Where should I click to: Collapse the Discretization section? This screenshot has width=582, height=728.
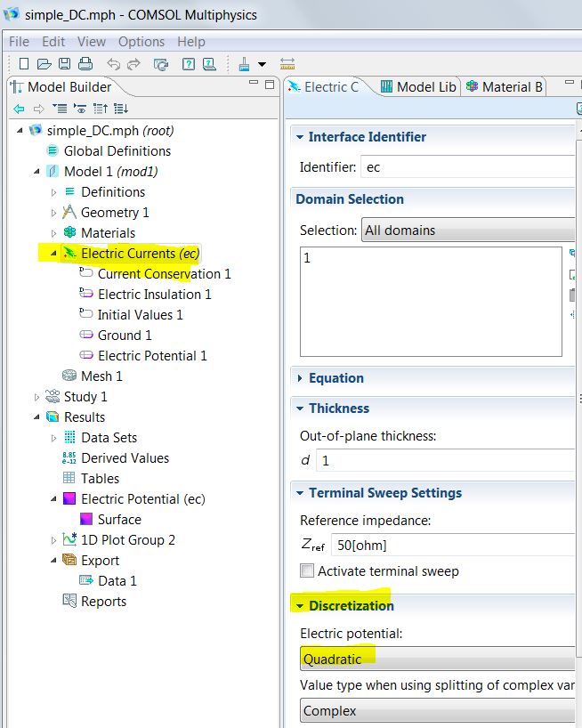click(298, 606)
